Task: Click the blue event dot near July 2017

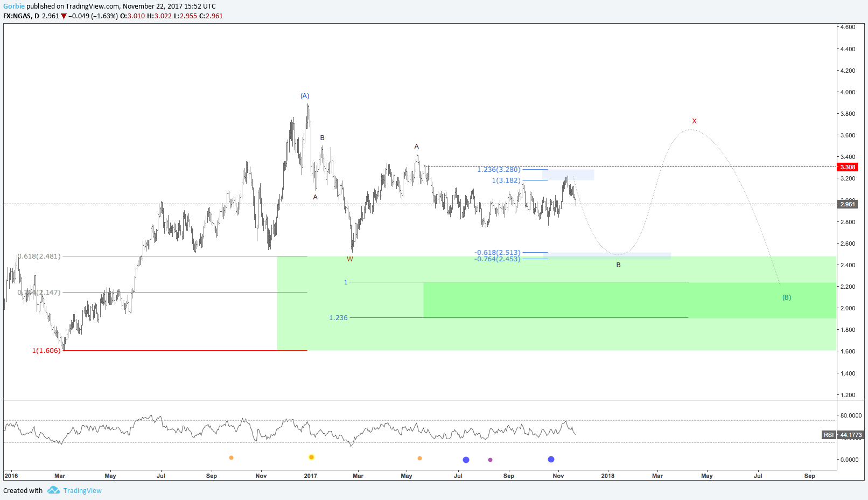Action: [x=466, y=460]
